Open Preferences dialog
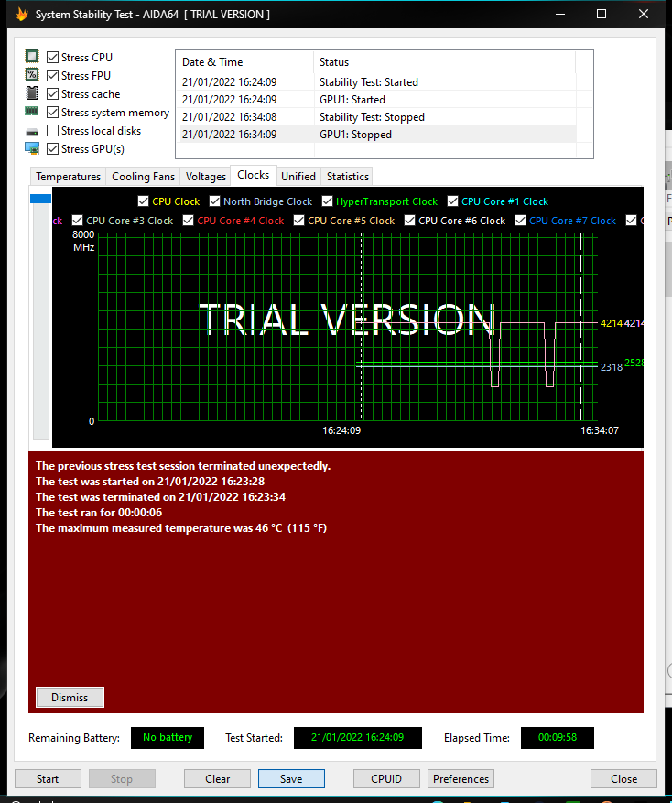The height and width of the screenshot is (803, 672). [461, 778]
